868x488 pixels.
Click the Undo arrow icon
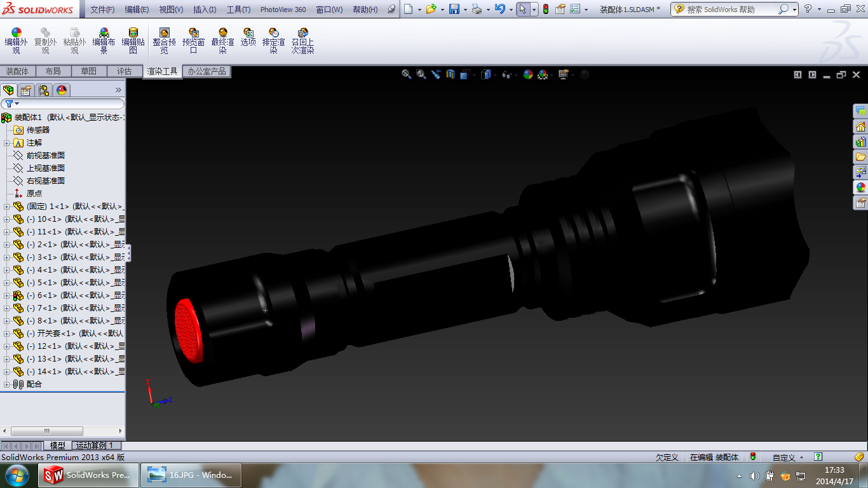pyautogui.click(x=499, y=9)
